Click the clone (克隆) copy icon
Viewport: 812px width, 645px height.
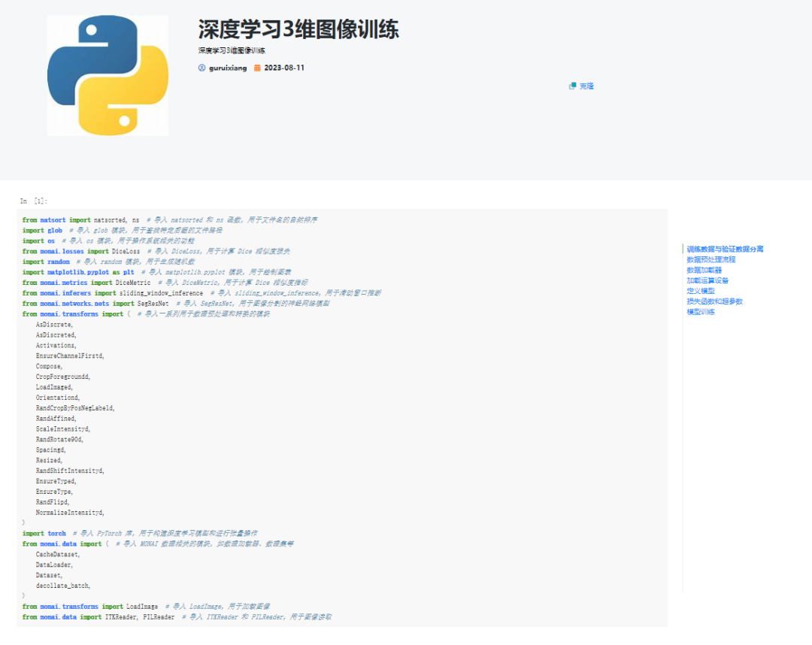pyautogui.click(x=573, y=86)
